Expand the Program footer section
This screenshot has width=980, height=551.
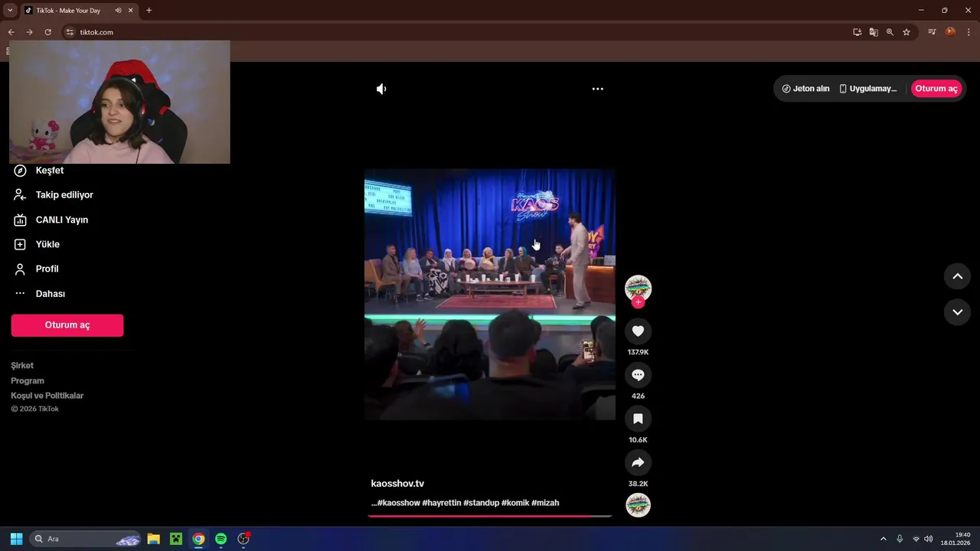click(x=28, y=381)
